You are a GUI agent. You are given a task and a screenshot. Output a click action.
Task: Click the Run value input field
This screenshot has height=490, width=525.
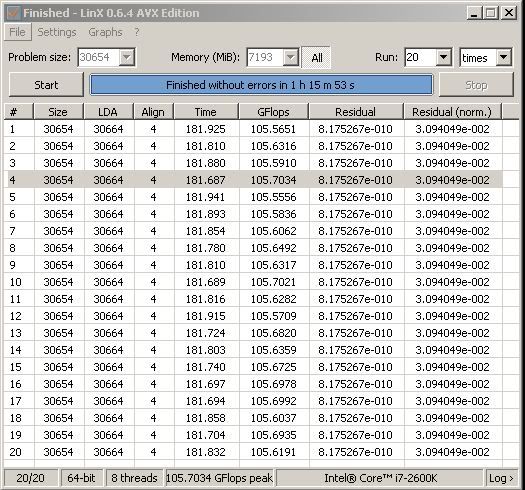[x=421, y=57]
